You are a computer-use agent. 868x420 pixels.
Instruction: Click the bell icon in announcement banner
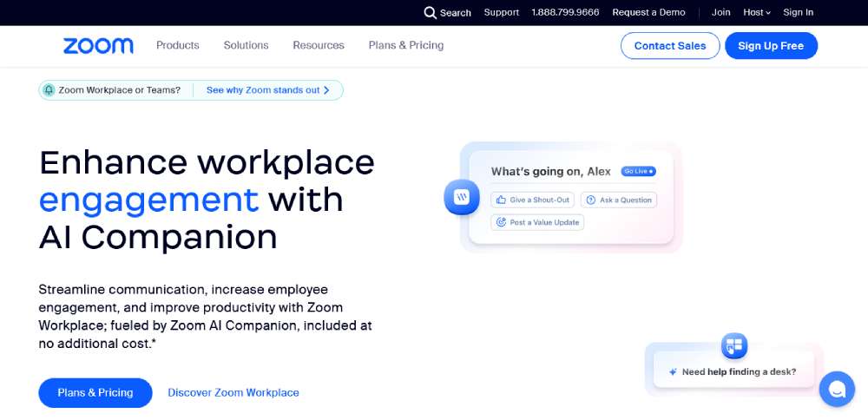pos(49,90)
